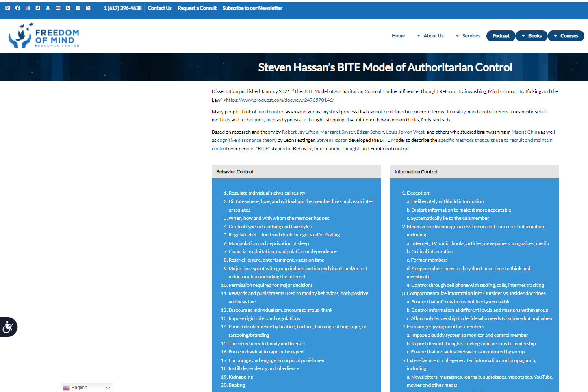588x392 pixels.
Task: Select 'Encourage and engage in corporal punishment'
Action: [277, 360]
